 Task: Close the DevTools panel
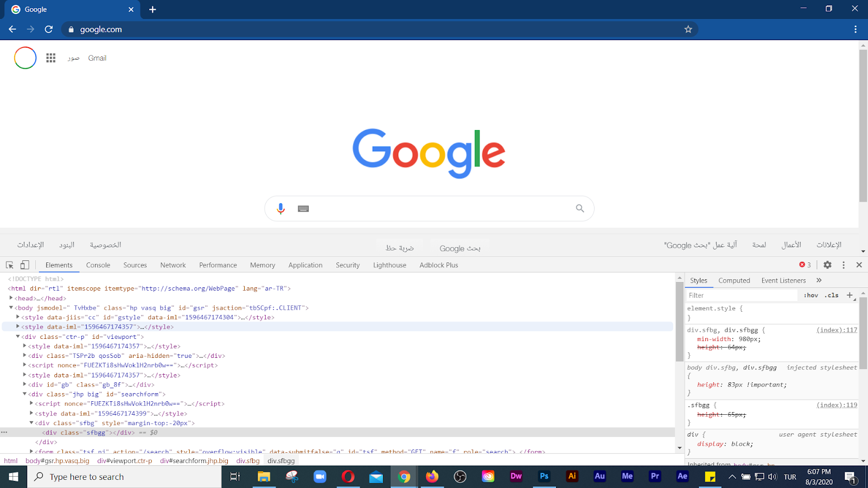(x=859, y=265)
